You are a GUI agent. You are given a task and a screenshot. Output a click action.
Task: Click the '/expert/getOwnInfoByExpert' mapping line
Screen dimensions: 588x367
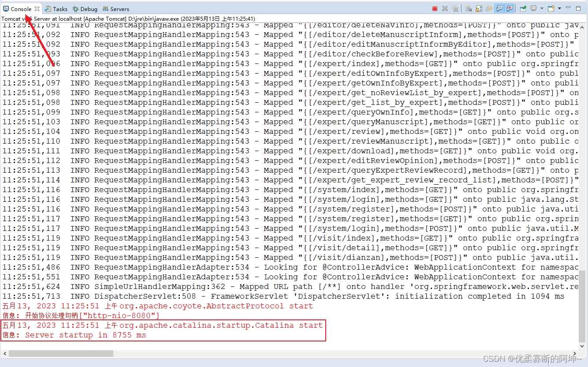tap(290, 83)
